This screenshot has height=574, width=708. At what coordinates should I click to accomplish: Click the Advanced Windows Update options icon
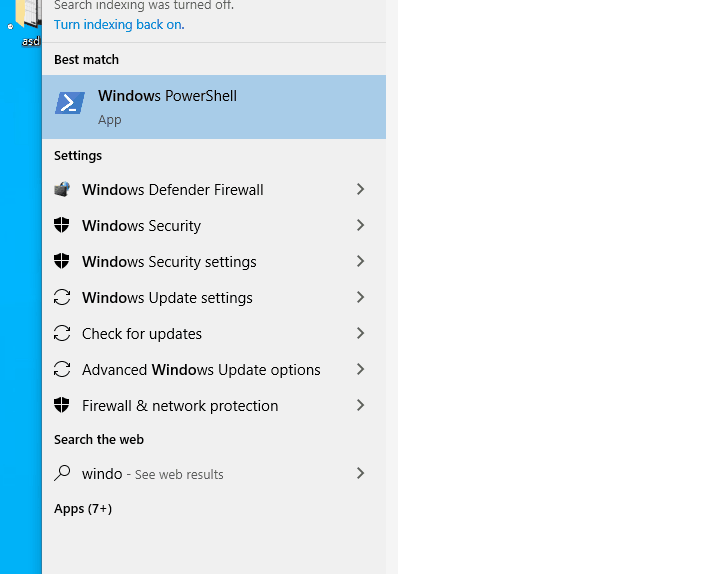click(x=62, y=369)
